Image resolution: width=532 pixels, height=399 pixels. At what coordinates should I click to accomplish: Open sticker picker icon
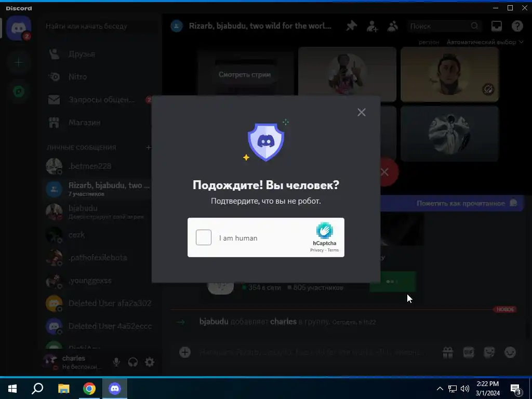click(489, 353)
